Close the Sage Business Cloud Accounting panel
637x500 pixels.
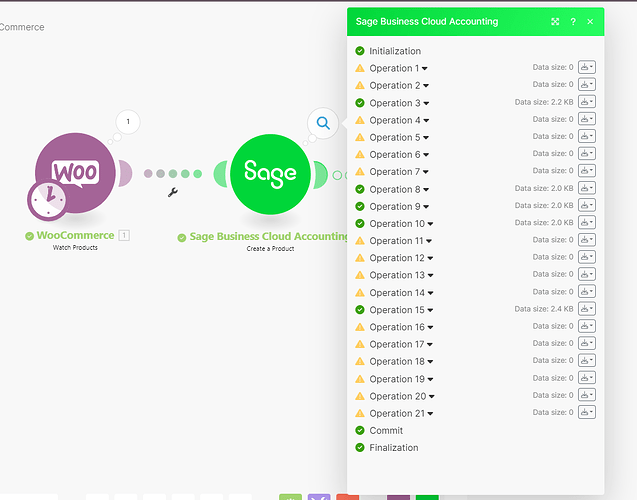(590, 22)
